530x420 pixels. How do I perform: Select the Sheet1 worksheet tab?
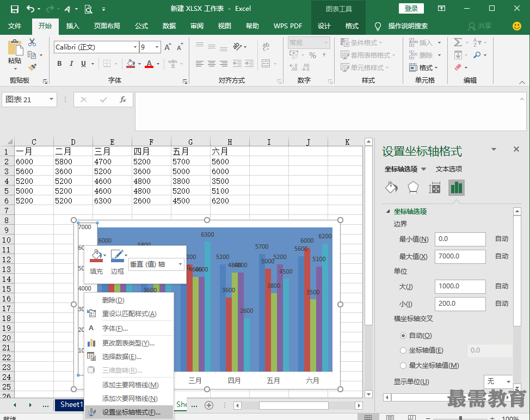tap(70, 404)
